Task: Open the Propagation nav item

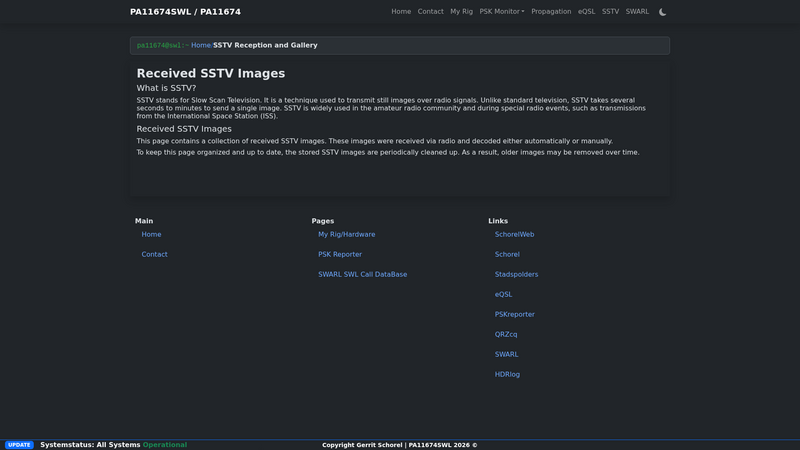Action: pos(551,12)
